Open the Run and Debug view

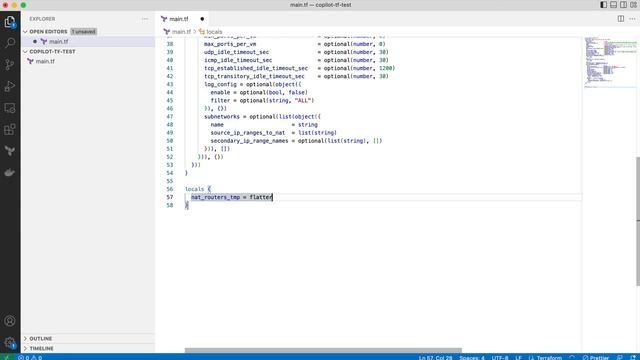(x=10, y=86)
